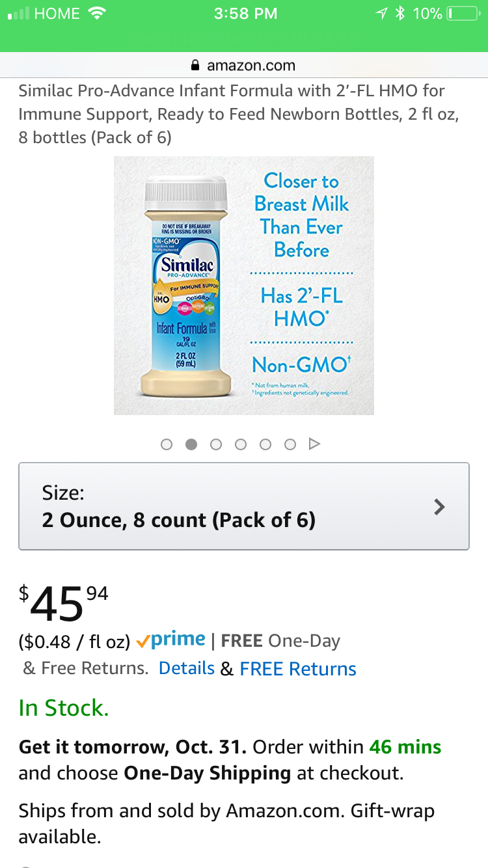Open the FREE Returns link
The width and height of the screenshot is (488, 868).
[298, 669]
